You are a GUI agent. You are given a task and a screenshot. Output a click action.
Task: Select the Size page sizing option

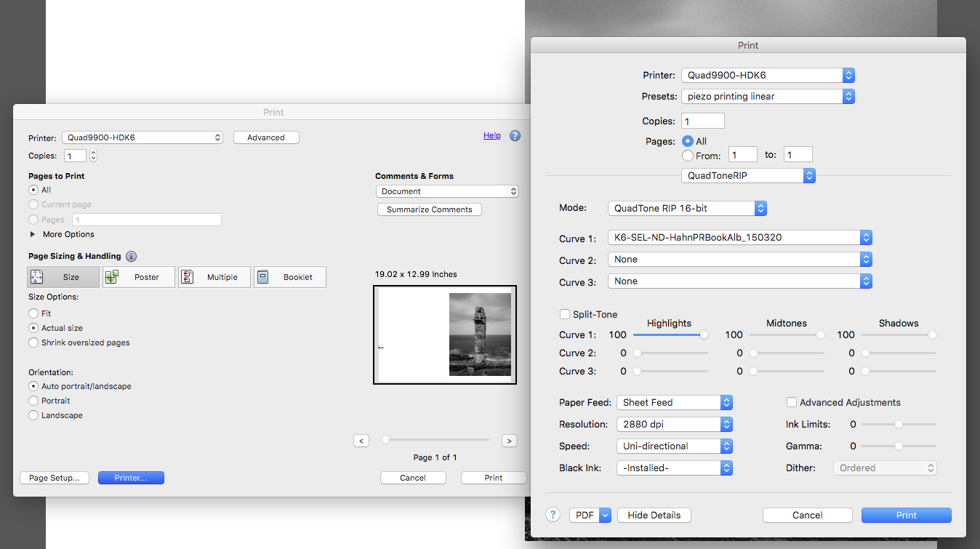click(x=63, y=277)
